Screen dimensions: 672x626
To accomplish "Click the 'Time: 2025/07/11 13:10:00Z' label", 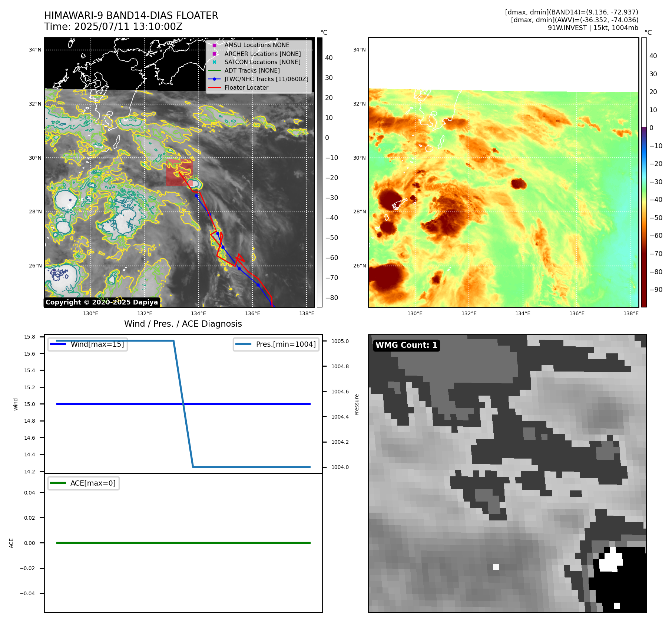I will point(113,27).
